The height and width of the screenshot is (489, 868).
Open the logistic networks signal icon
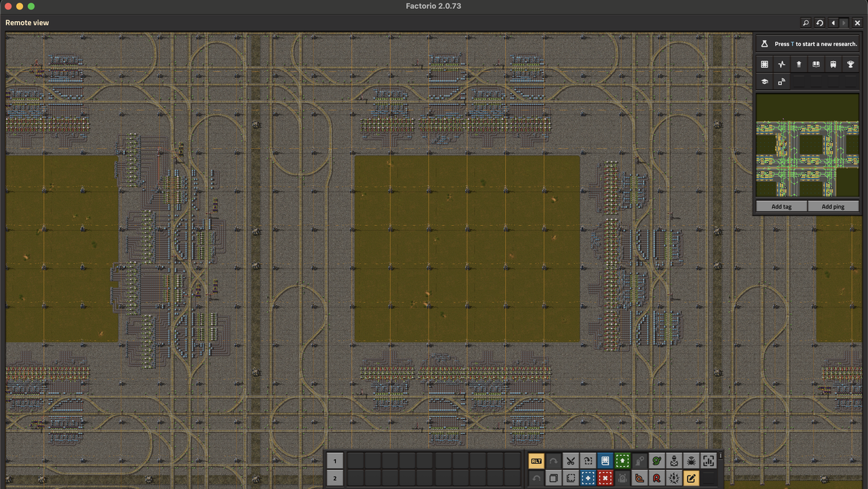tap(782, 81)
